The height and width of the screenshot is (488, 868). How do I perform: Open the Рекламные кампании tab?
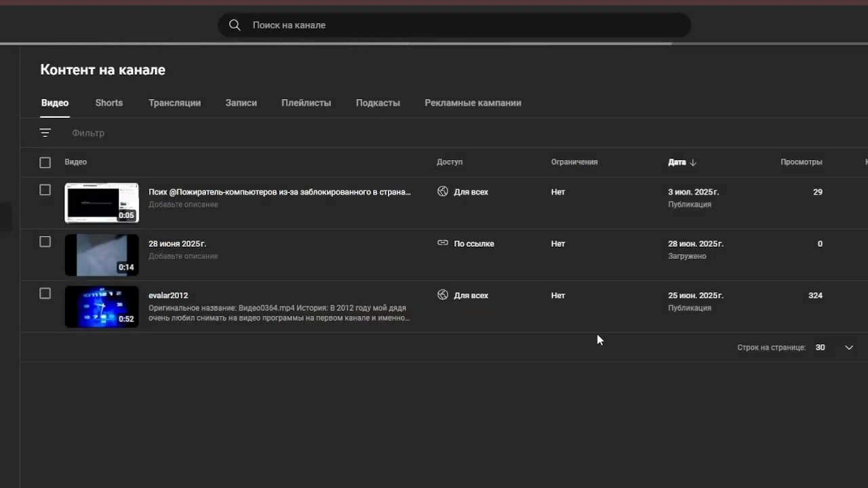[473, 103]
